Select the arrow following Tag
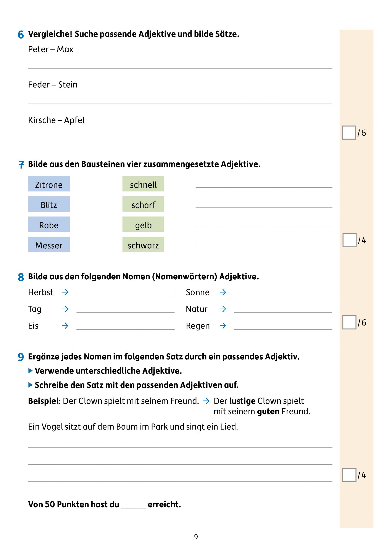The width and height of the screenshot is (392, 554). click(x=65, y=309)
